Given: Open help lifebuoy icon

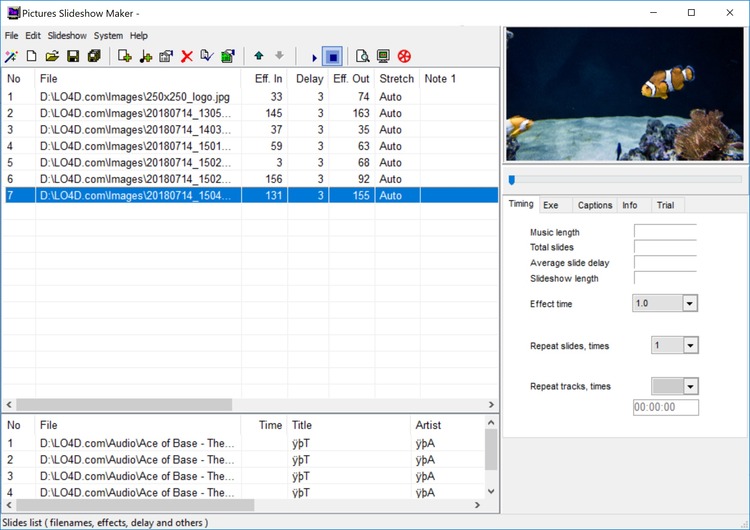Looking at the screenshot, I should point(404,56).
